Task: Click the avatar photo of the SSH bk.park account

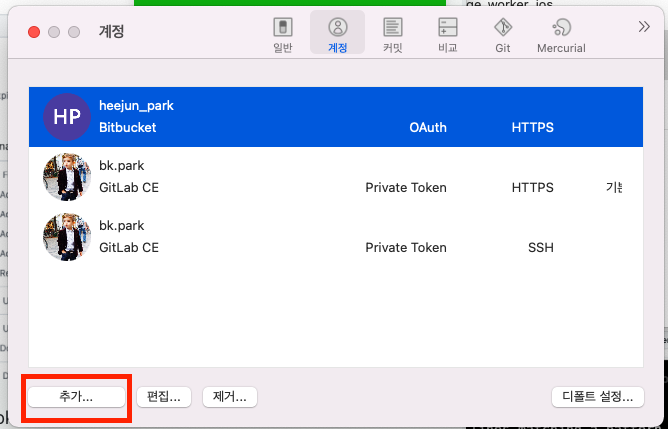Action: click(67, 237)
